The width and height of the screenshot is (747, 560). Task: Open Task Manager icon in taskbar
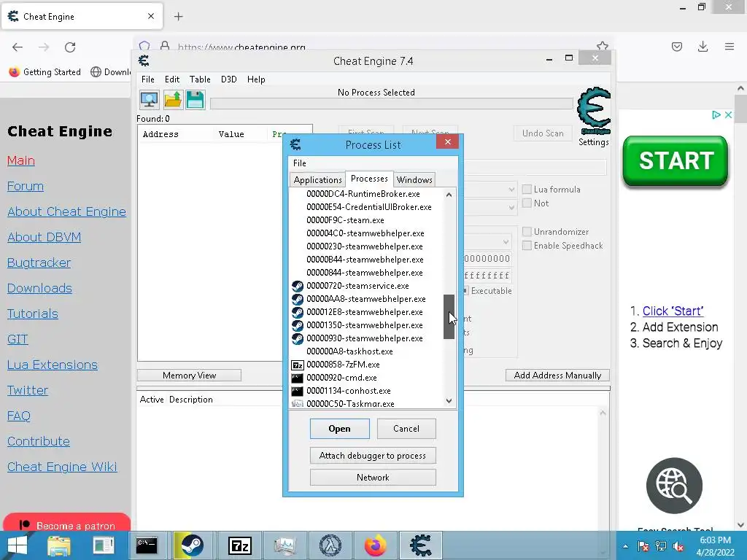click(x=285, y=545)
